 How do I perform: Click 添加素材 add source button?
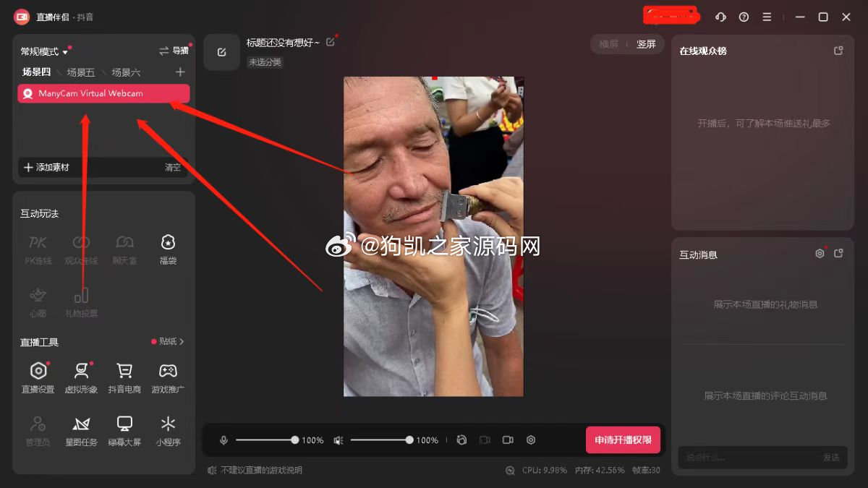pyautogui.click(x=47, y=167)
